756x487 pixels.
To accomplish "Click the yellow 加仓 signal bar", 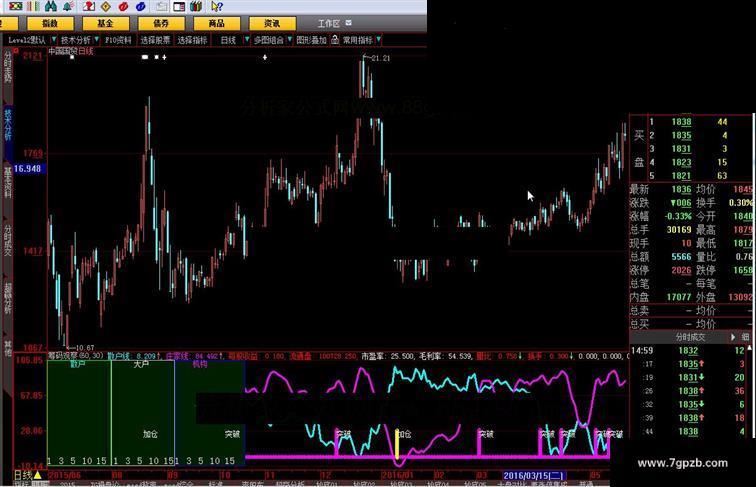I will (397, 444).
